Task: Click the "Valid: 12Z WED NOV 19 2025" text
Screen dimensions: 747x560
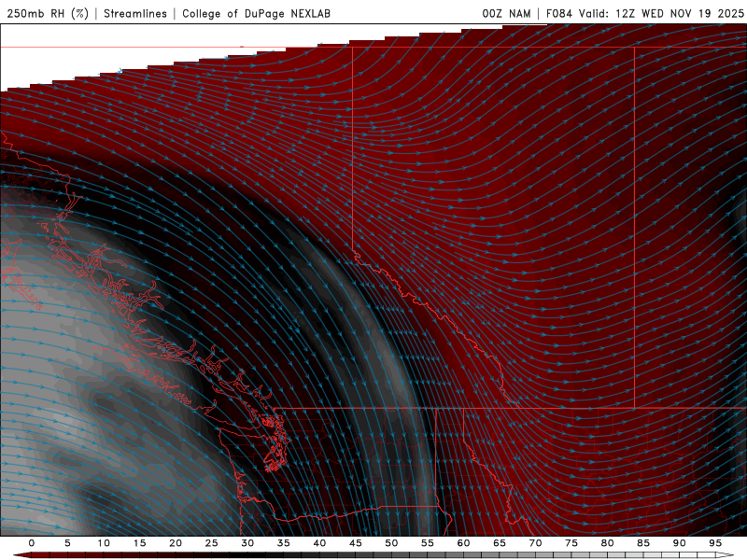Action: pos(661,13)
